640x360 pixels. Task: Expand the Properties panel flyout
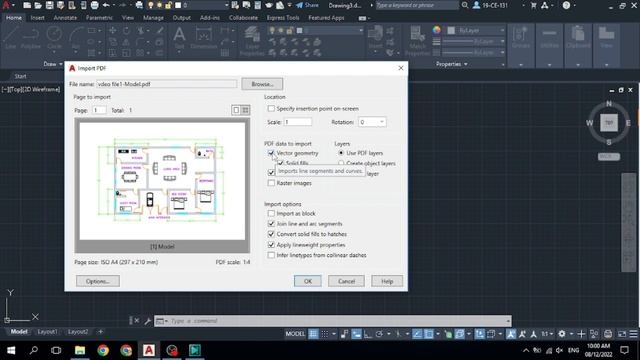(452, 64)
